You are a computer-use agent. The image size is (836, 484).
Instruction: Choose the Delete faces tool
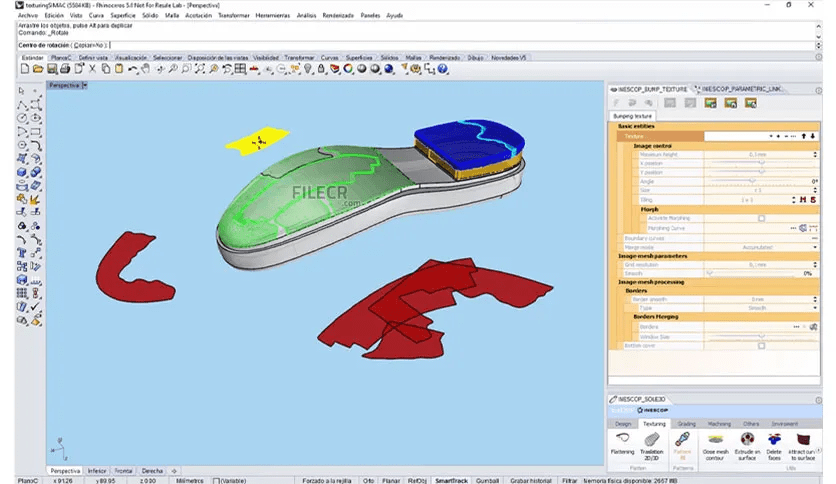tap(774, 440)
